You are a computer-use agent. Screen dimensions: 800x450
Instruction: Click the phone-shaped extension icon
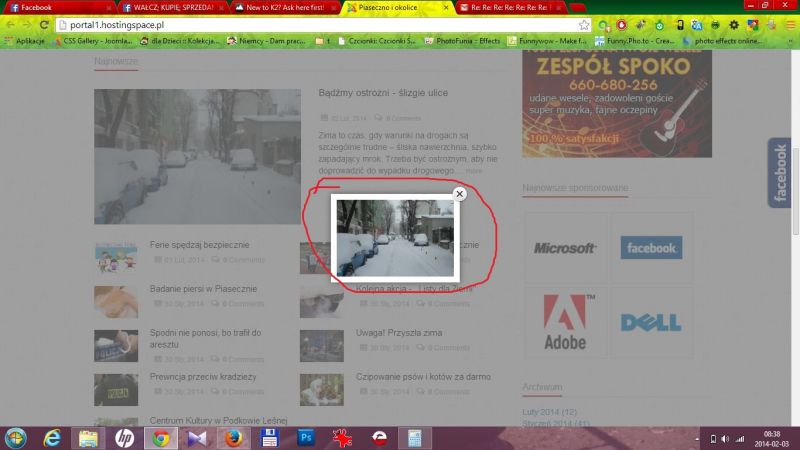[680, 24]
